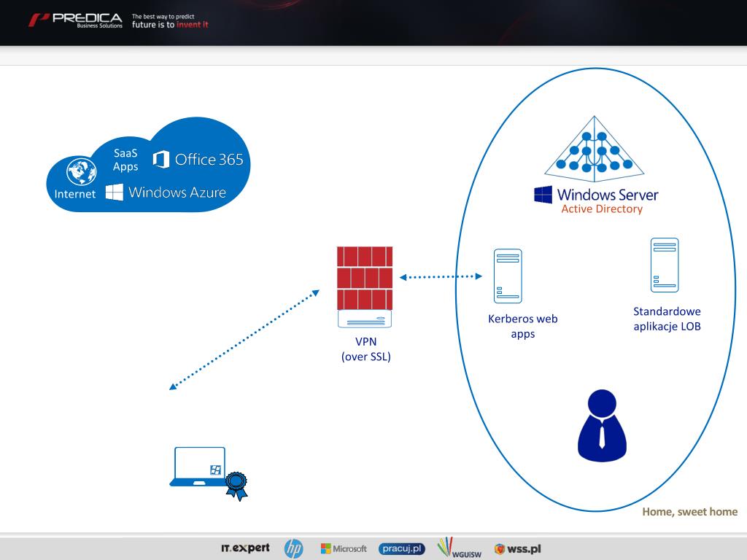Click the 'Active Directory' orange text
This screenshot has width=747, height=560.
click(x=602, y=209)
